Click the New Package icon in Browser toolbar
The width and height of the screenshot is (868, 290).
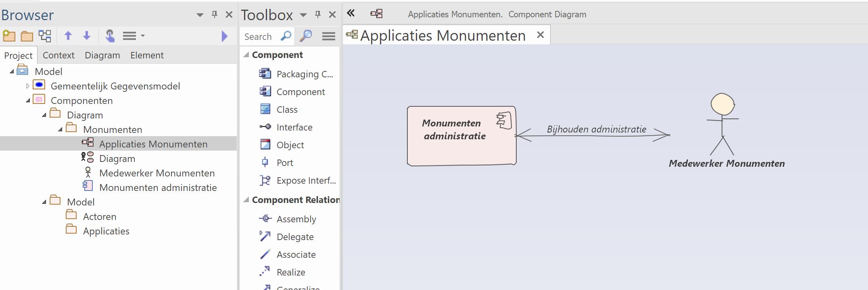[9, 36]
